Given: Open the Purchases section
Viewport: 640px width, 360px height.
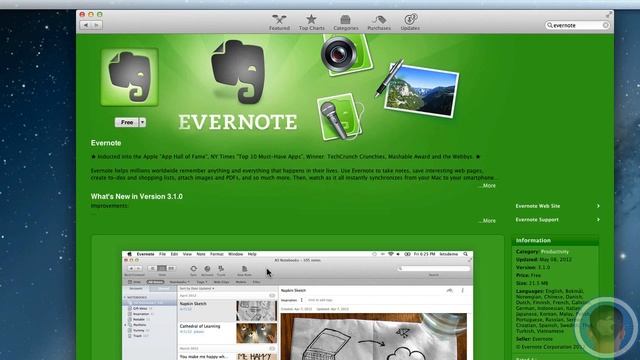Looking at the screenshot, I should click(x=379, y=22).
